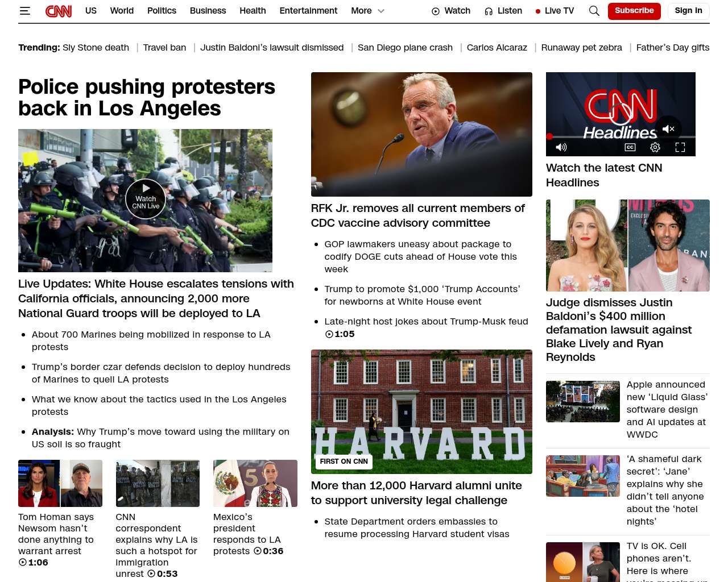Toggle volume speaker in video control bar
The image size is (728, 582).
(561, 147)
